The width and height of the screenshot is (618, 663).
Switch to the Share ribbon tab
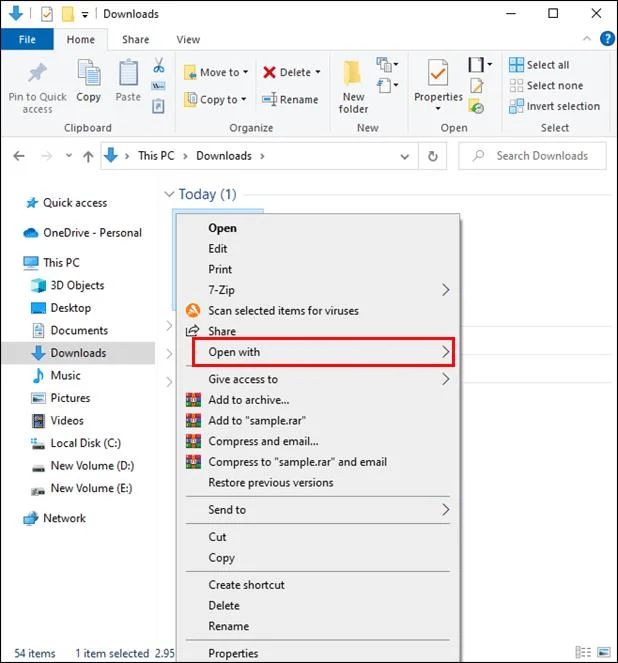point(136,39)
